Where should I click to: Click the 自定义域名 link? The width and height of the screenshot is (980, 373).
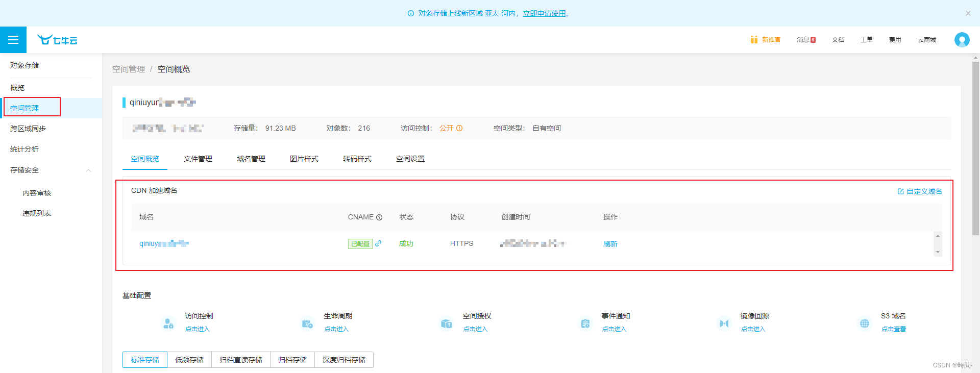click(x=920, y=191)
